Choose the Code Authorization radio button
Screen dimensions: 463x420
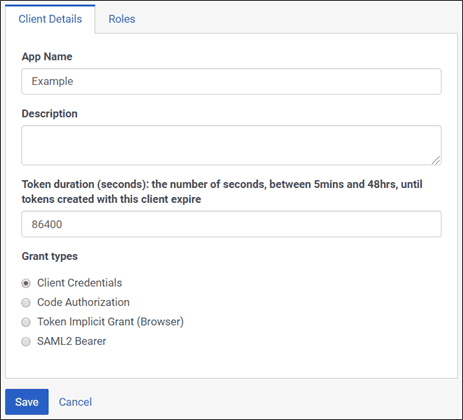click(x=26, y=303)
